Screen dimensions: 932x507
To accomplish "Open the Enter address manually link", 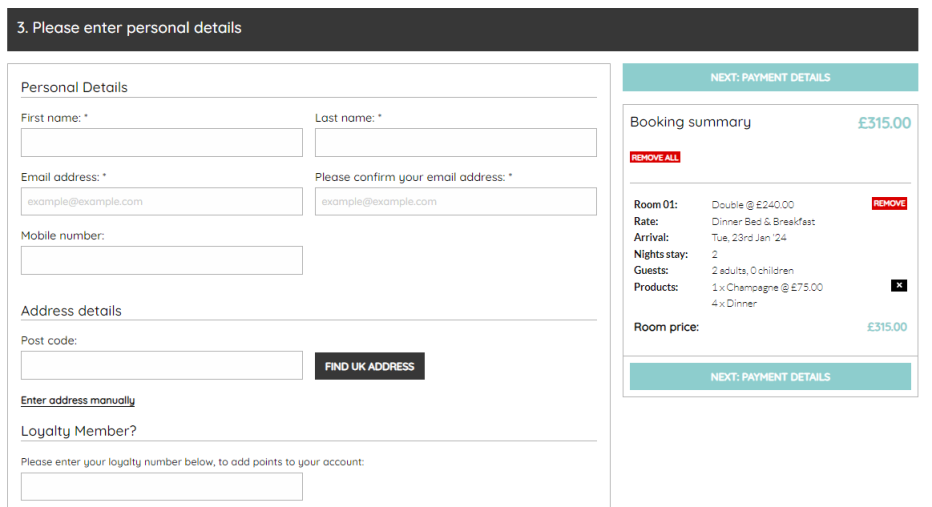I will click(78, 401).
